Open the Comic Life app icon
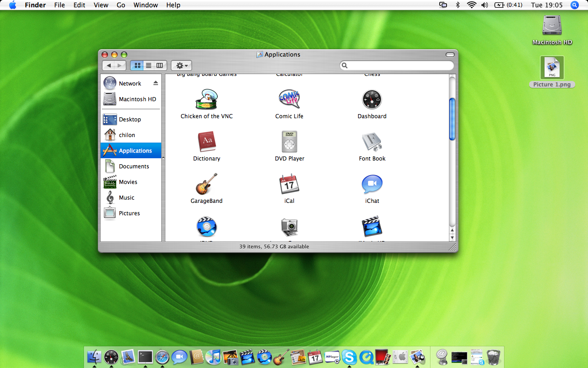The width and height of the screenshot is (588, 368). pyautogui.click(x=289, y=99)
